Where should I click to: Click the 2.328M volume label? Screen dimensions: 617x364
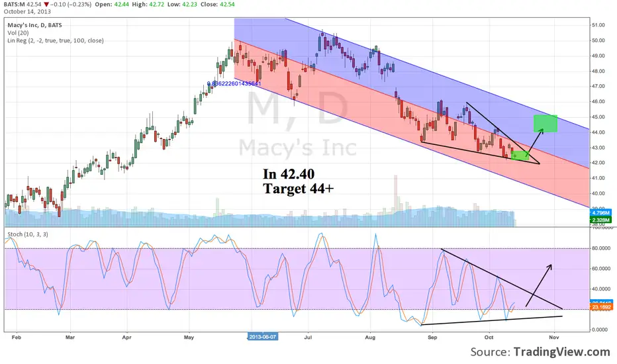click(x=600, y=220)
